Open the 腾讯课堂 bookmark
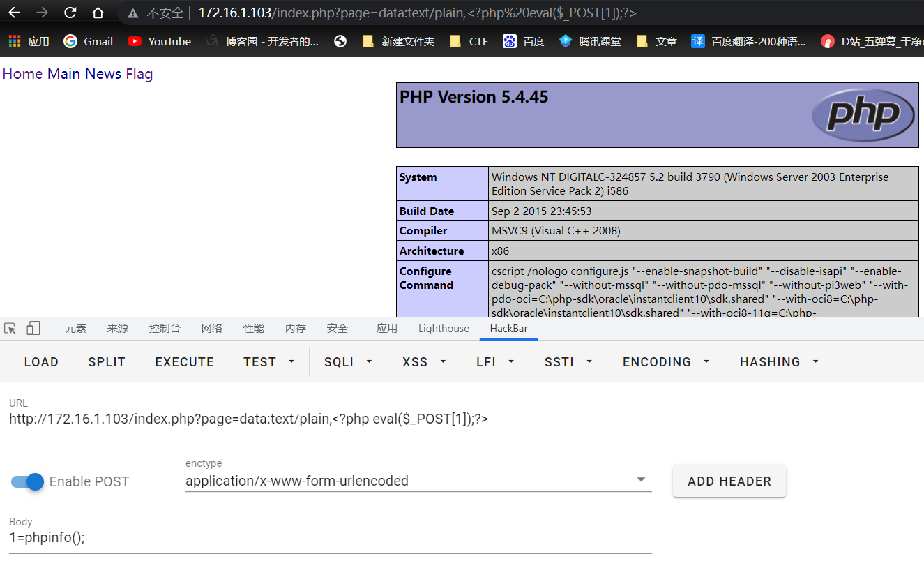This screenshot has width=924, height=568. 590,41
